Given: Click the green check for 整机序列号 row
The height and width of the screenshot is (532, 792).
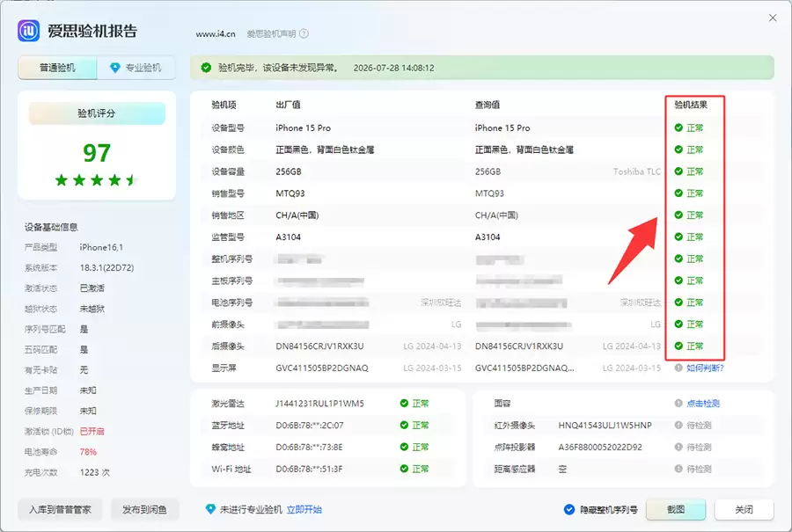Looking at the screenshot, I should [678, 259].
